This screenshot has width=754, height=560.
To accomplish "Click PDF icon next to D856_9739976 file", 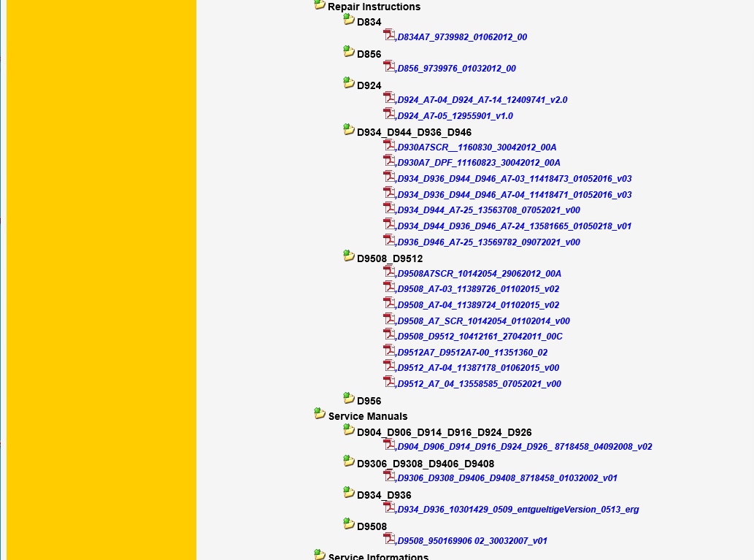I will pos(389,66).
